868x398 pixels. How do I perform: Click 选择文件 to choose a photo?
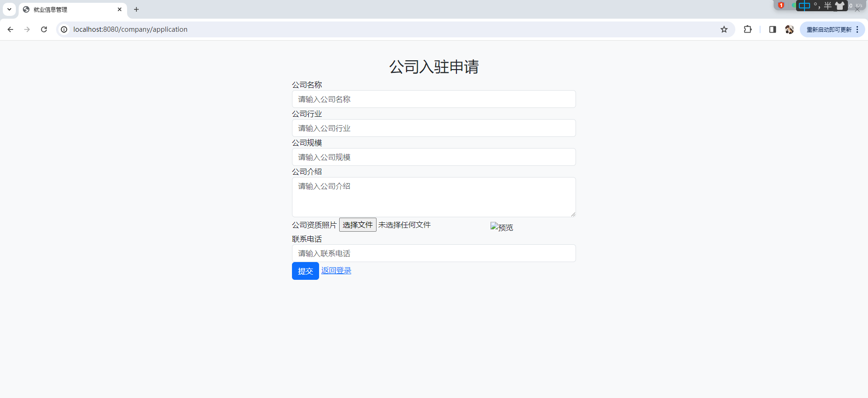tap(357, 225)
